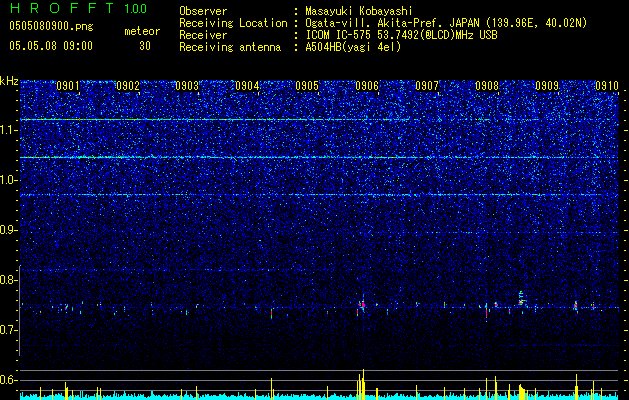Image resolution: width=629 pixels, height=400 pixels.
Task: Click the 0903 time marker
Action: pyautogui.click(x=187, y=86)
